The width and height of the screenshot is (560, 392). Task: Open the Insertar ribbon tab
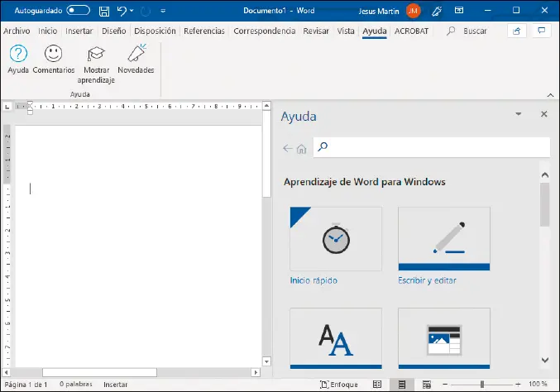79,31
